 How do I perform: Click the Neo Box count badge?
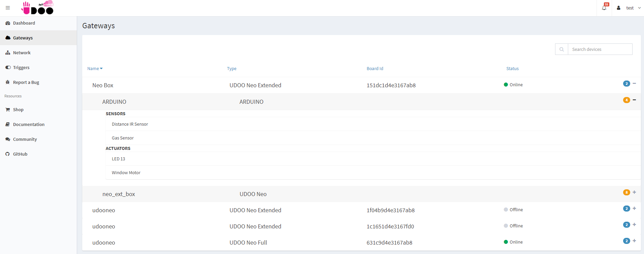(626, 84)
